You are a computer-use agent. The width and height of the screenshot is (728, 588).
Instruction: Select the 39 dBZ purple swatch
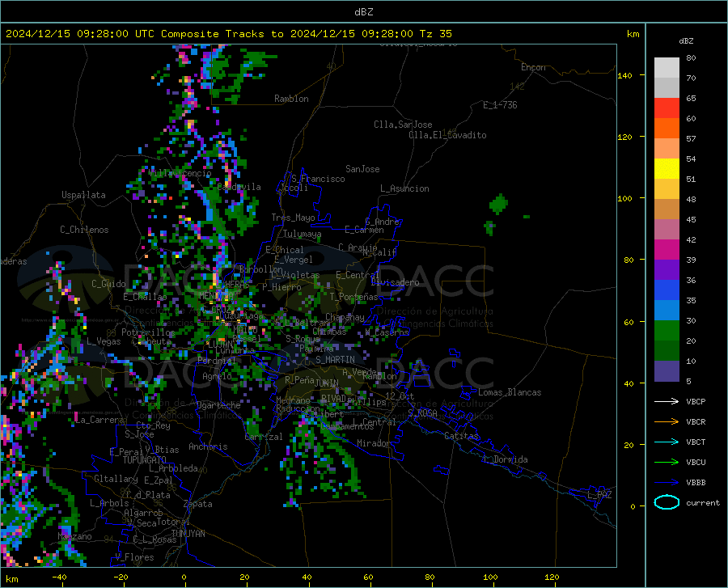(667, 270)
